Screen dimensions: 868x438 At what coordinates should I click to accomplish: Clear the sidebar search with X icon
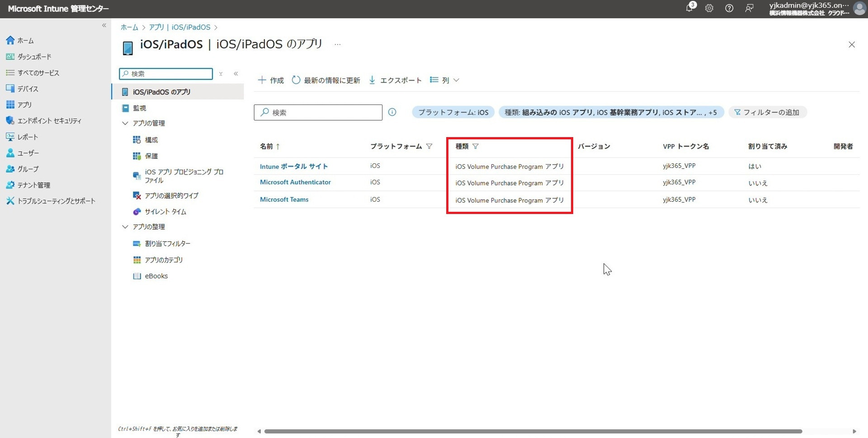pos(221,74)
